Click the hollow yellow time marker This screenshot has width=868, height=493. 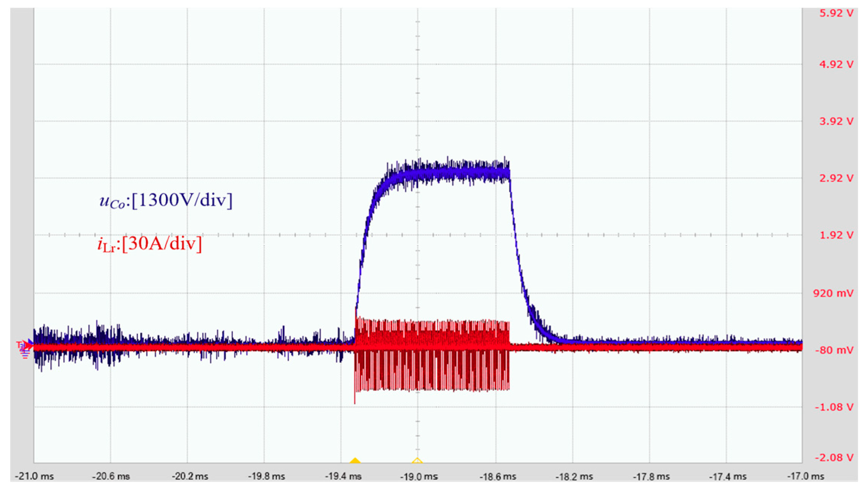(x=417, y=461)
